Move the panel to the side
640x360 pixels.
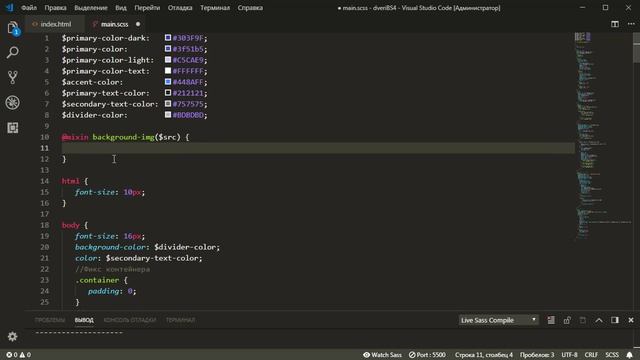pyautogui.click(x=615, y=320)
